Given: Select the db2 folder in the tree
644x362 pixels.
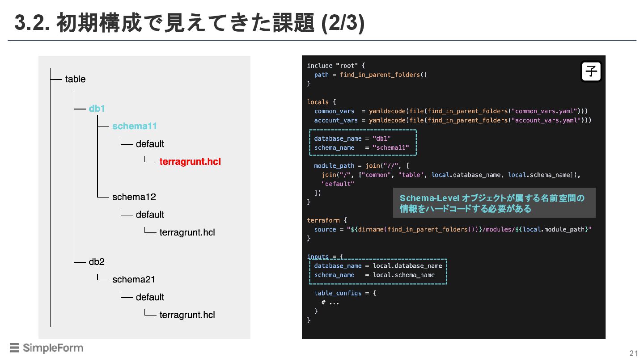Looking at the screenshot, I should pyautogui.click(x=97, y=262).
